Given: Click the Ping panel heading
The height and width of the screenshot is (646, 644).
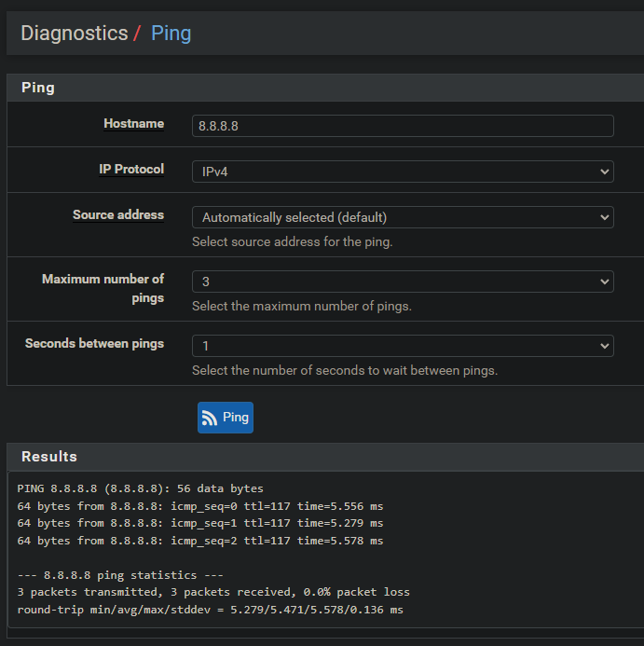Looking at the screenshot, I should click(38, 88).
